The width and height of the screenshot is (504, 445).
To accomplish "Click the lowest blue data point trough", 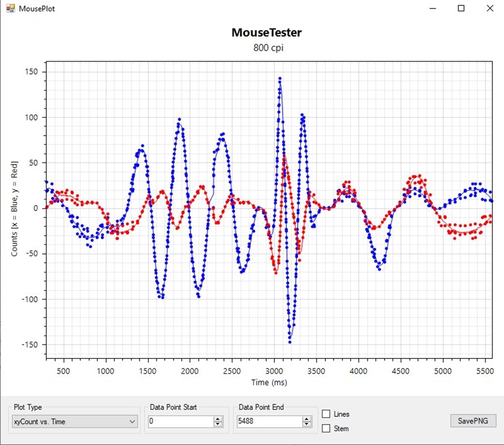I will (x=290, y=342).
